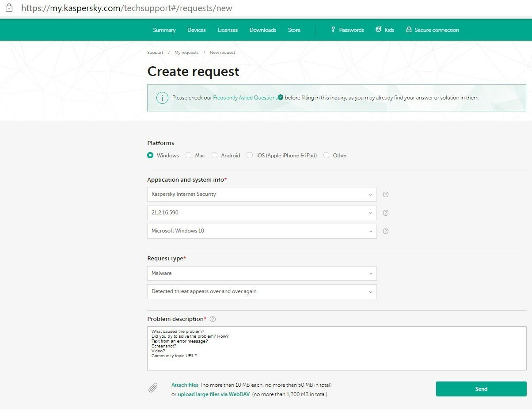
Task: Go to the Summary tab
Action: click(164, 30)
